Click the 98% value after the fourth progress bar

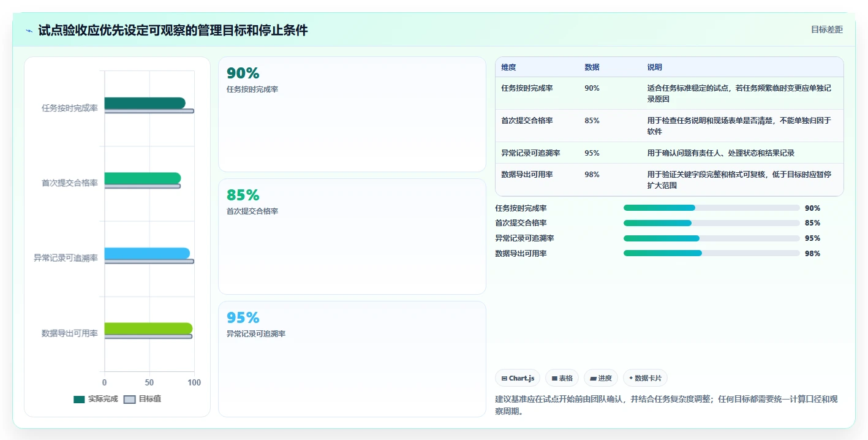click(x=812, y=254)
